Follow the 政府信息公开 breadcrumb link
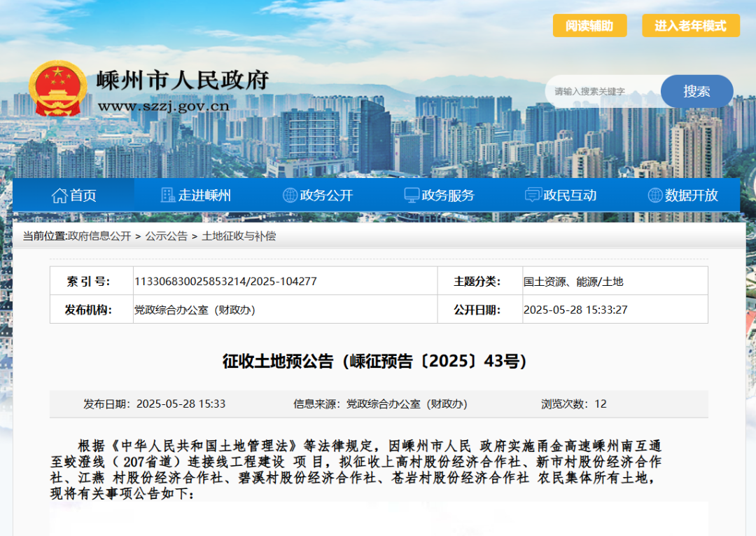Image resolution: width=756 pixels, height=536 pixels. tap(99, 236)
